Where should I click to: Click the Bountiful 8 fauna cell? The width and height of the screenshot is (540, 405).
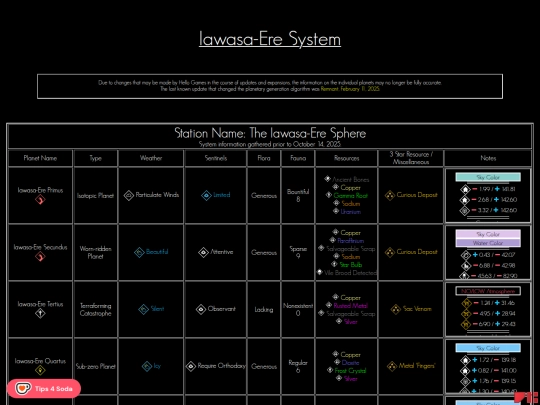[x=298, y=195]
